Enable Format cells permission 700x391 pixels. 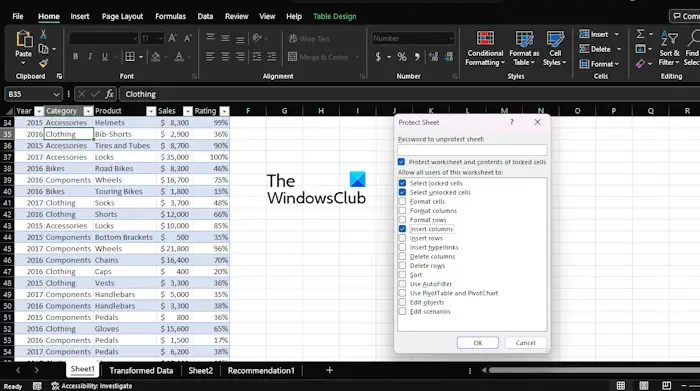402,201
